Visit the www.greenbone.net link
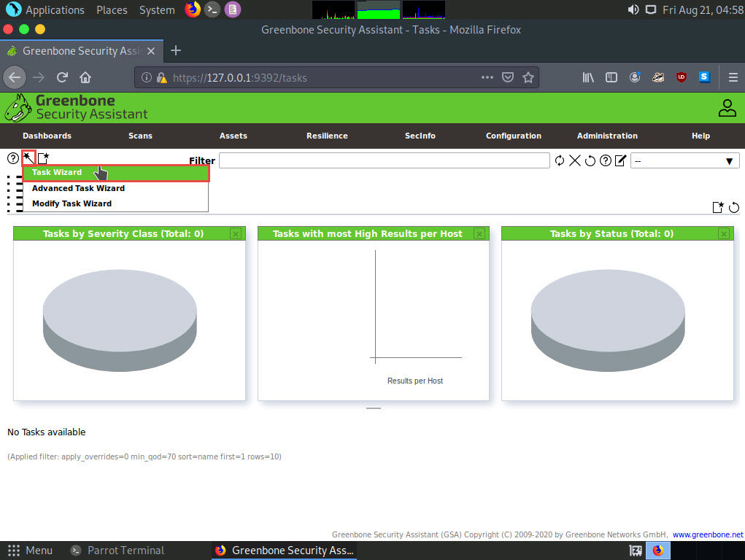 (708, 534)
